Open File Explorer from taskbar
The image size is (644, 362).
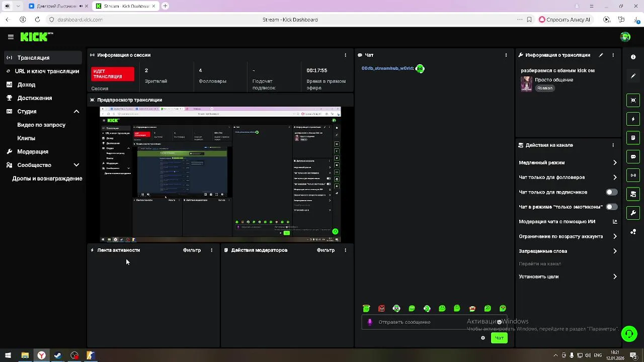pyautogui.click(x=25, y=355)
